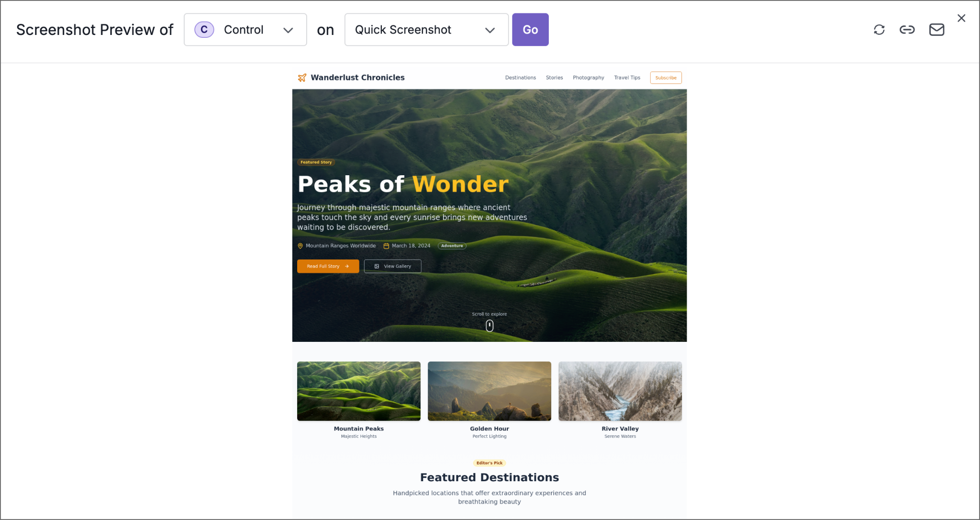Select the Golden Hour thumbnail
This screenshot has height=520, width=980.
(x=490, y=391)
